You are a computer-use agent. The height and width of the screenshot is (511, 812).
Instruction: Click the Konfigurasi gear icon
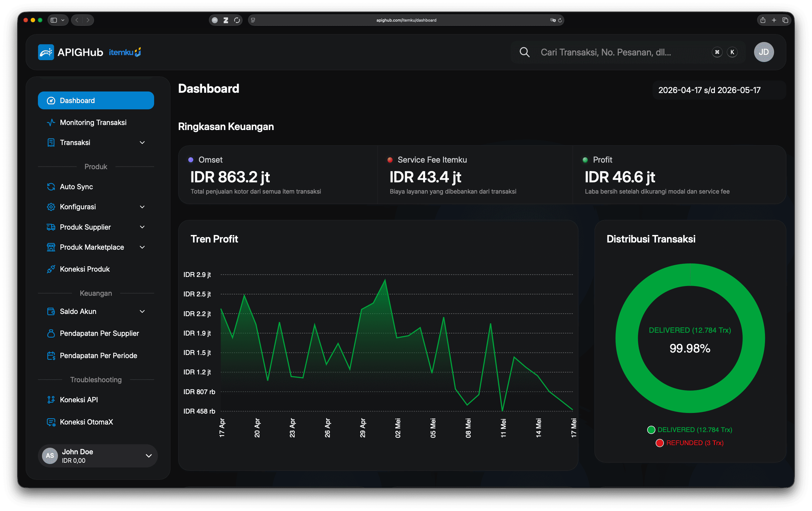point(51,207)
